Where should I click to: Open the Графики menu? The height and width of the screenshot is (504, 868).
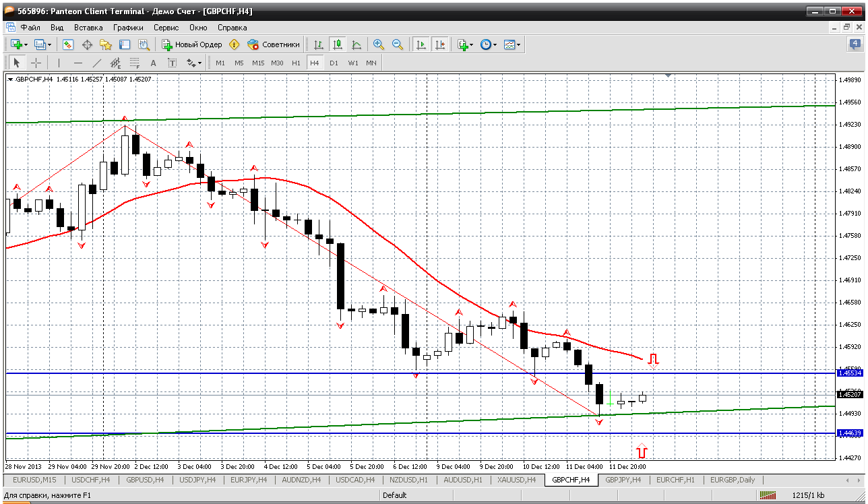(x=128, y=28)
